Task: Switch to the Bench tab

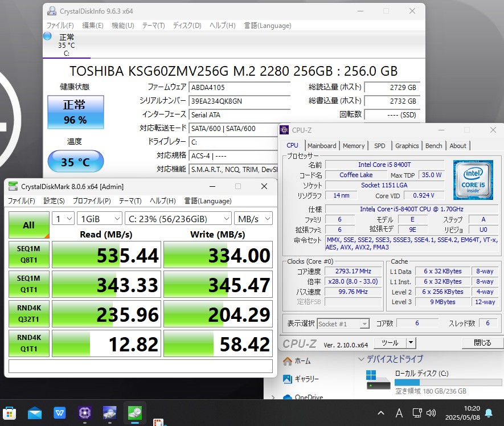Action: click(433, 146)
